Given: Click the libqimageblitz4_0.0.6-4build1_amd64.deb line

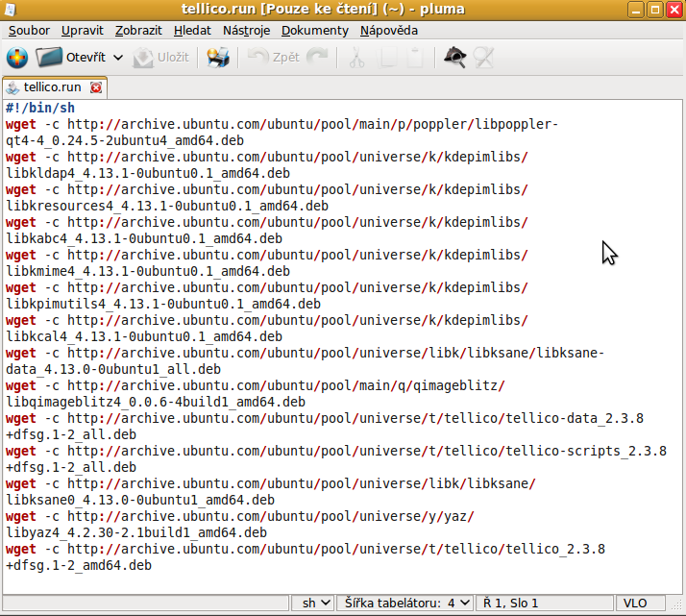Looking at the screenshot, I should 156,402.
